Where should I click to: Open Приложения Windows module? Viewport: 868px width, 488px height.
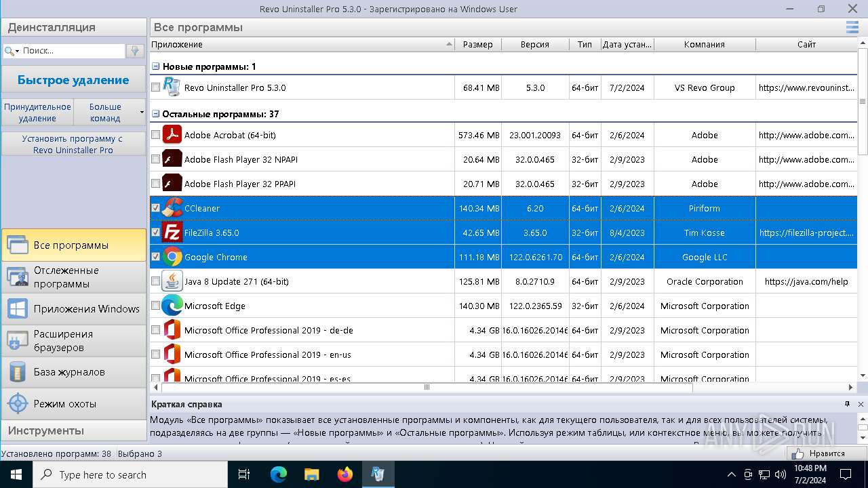[73, 309]
